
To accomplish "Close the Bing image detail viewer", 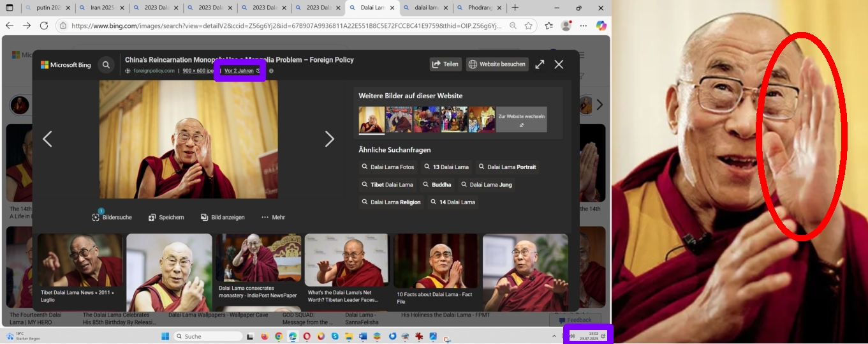I will pyautogui.click(x=559, y=64).
